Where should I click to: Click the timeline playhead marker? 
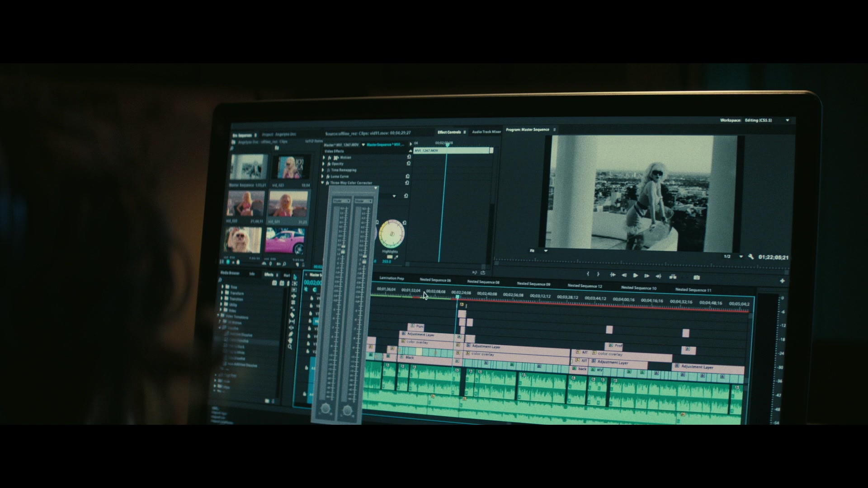pos(458,297)
